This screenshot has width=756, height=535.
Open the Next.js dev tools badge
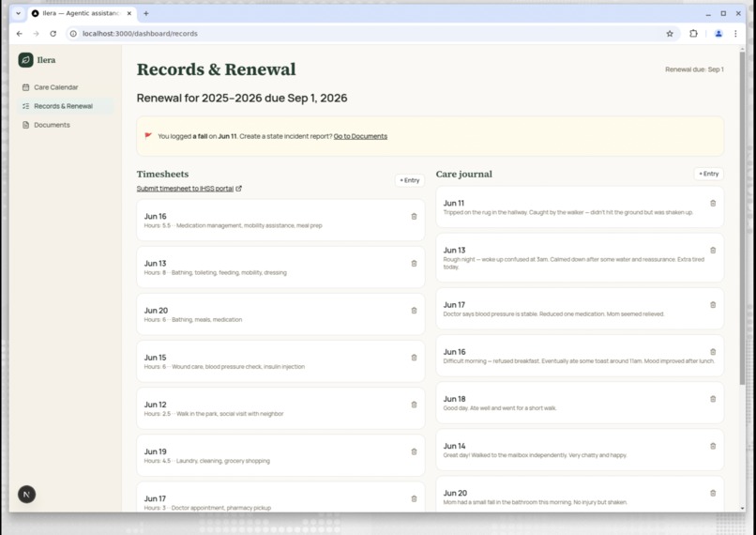click(26, 495)
